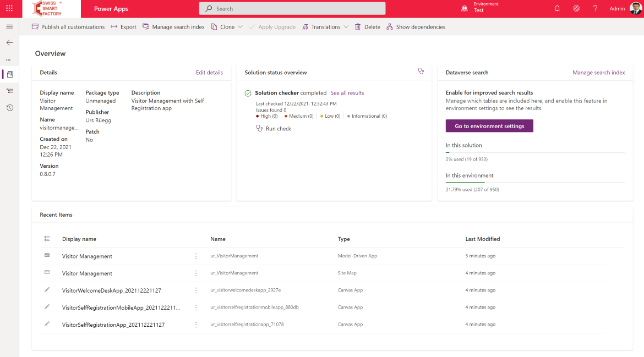
Task: Open the settings gear icon
Action: pyautogui.click(x=576, y=8)
